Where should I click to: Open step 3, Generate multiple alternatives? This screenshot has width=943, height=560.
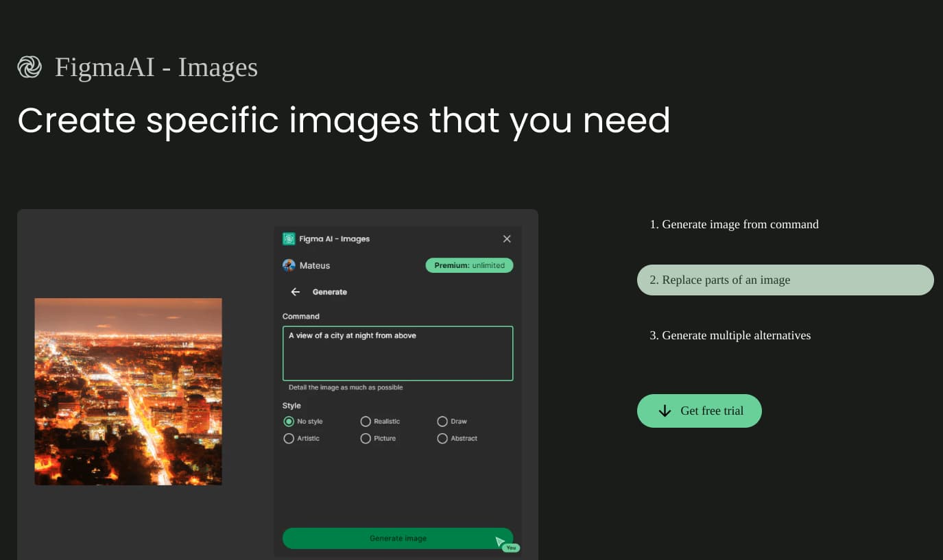(730, 335)
